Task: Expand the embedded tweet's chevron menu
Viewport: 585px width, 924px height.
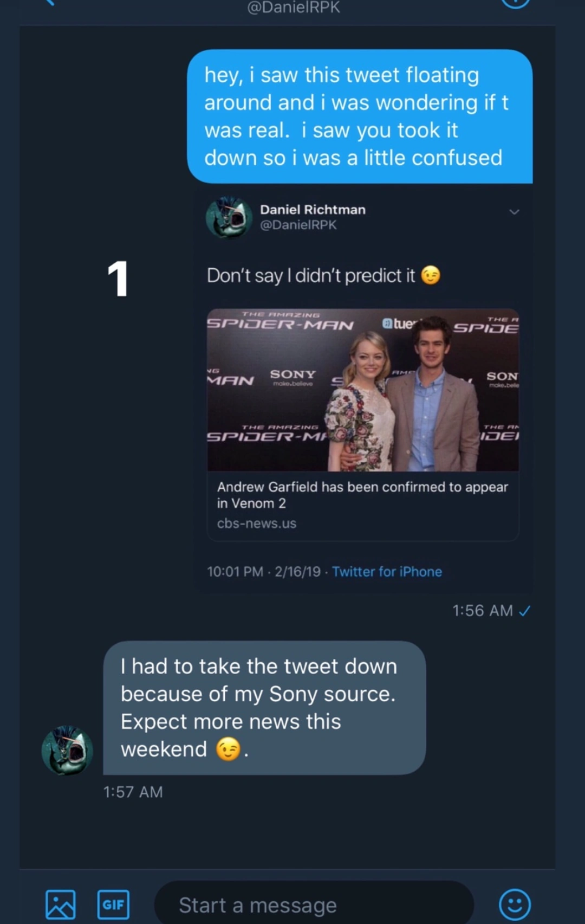Action: (x=514, y=212)
